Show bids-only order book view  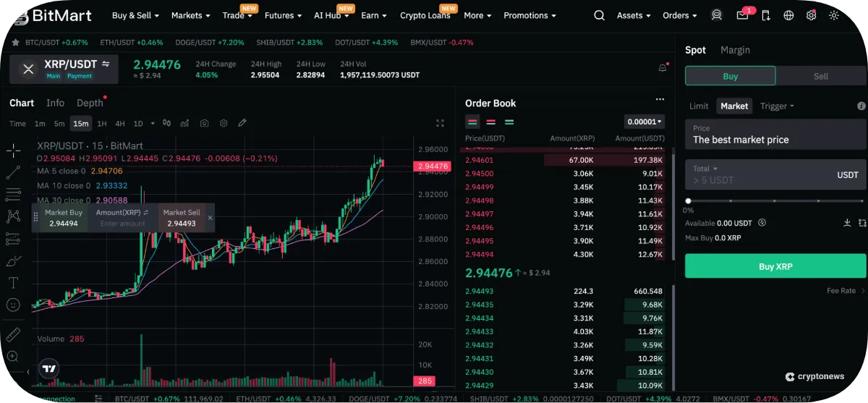click(509, 122)
